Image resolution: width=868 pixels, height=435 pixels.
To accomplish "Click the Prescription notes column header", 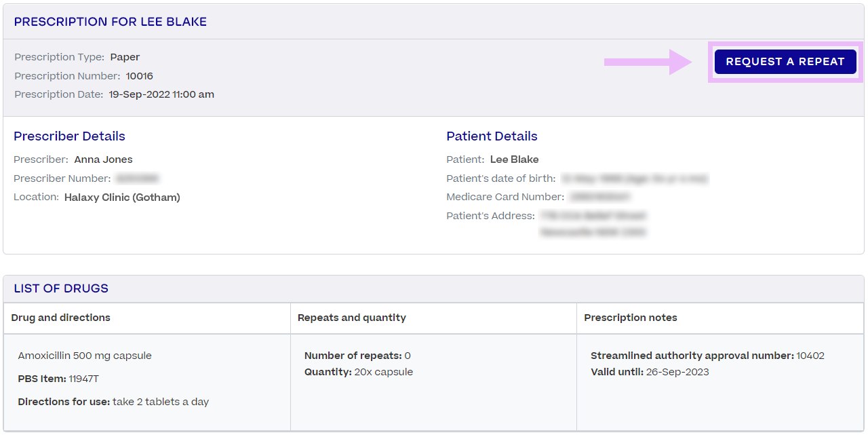I will click(x=630, y=318).
